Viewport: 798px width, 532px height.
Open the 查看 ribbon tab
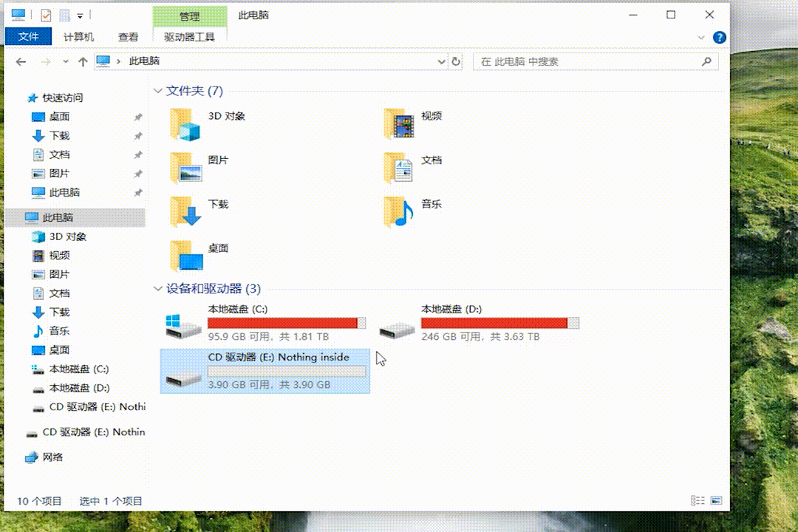coord(128,37)
